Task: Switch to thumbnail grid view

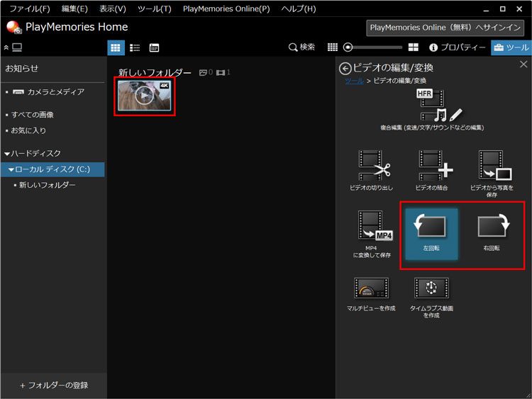Action: click(x=116, y=47)
